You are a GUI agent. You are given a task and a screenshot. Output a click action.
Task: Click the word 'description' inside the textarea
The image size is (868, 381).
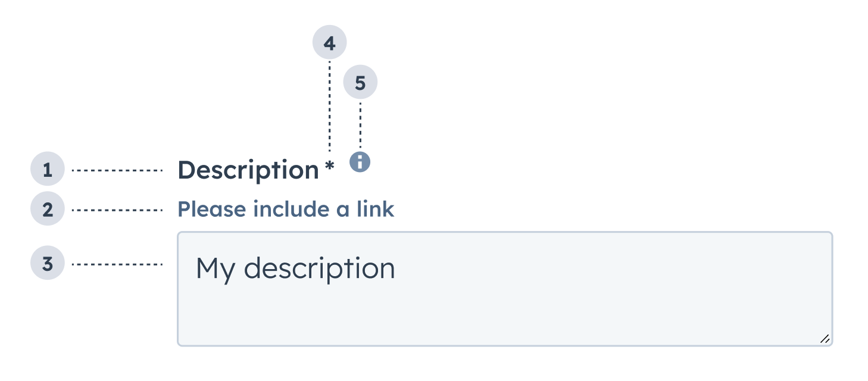coord(319,269)
